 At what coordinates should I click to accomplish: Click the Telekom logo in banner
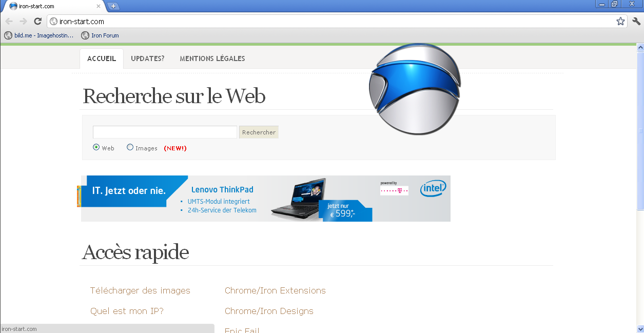(x=394, y=190)
